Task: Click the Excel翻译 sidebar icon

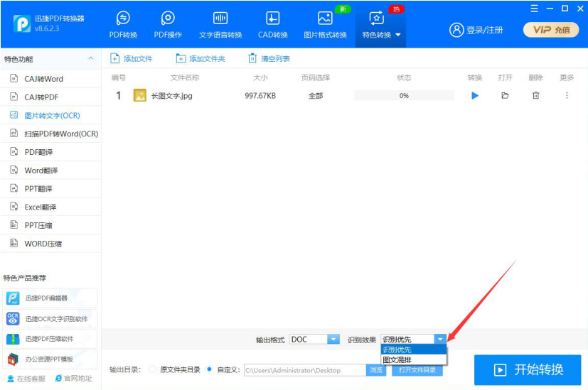Action: coord(14,207)
